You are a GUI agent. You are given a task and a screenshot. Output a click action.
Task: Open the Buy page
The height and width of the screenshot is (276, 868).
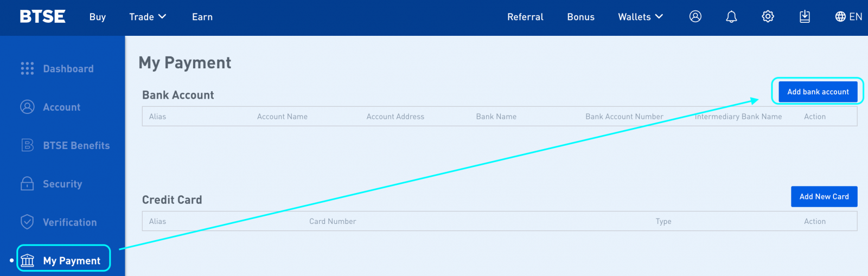tap(98, 17)
